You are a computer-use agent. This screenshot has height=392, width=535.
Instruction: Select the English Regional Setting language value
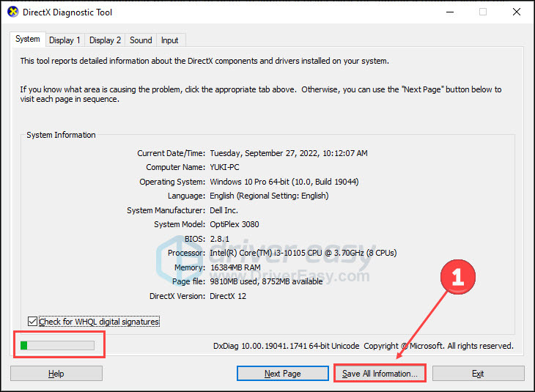click(x=269, y=196)
